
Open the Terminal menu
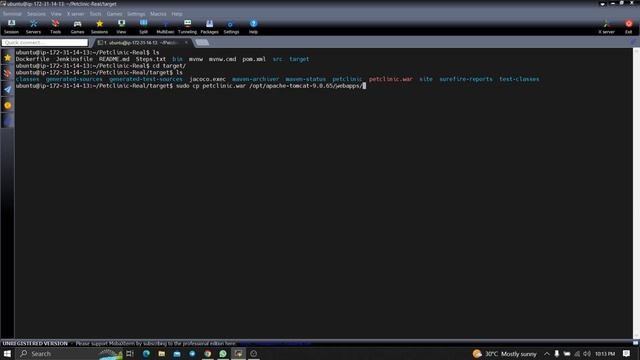point(12,14)
